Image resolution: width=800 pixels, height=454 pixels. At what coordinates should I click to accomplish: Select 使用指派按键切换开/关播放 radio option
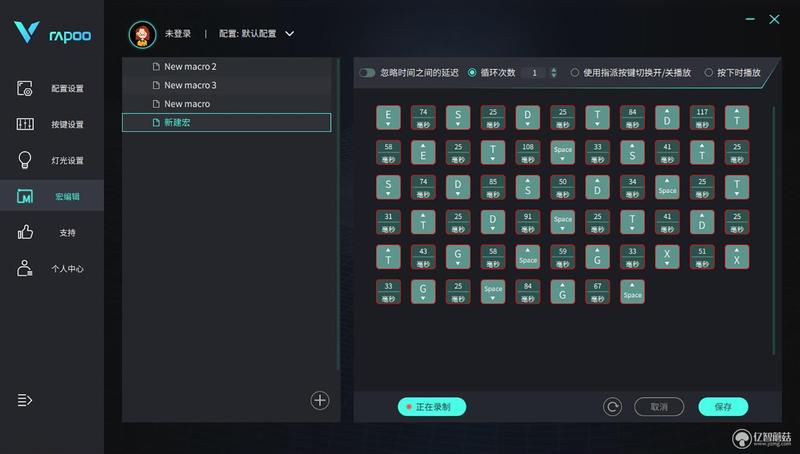574,73
